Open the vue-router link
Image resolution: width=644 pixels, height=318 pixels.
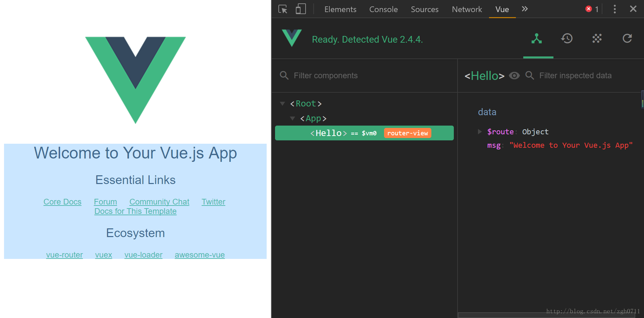click(64, 255)
